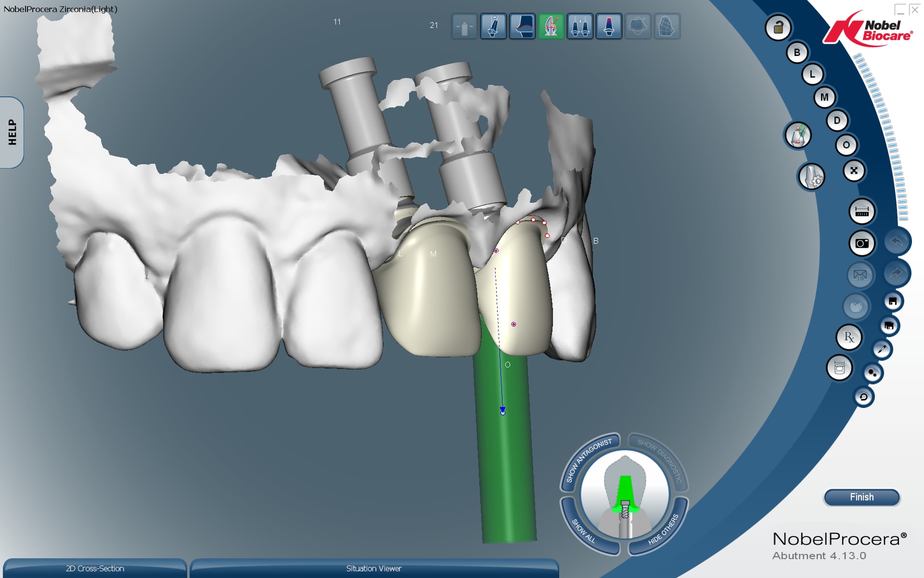Switch to occlusal view with O button

coord(846,145)
